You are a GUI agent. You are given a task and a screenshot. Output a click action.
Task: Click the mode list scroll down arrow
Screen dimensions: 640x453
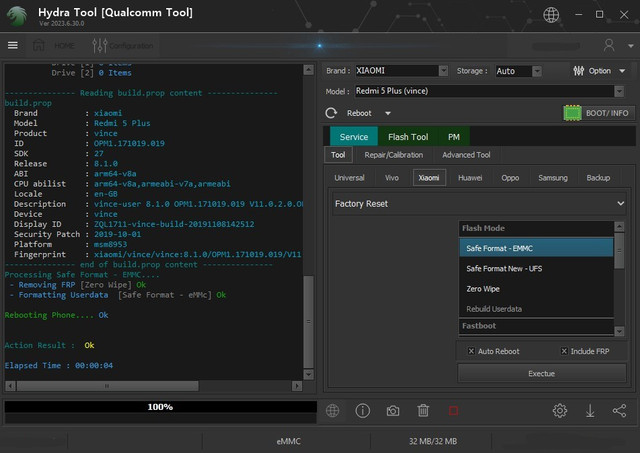tap(619, 331)
